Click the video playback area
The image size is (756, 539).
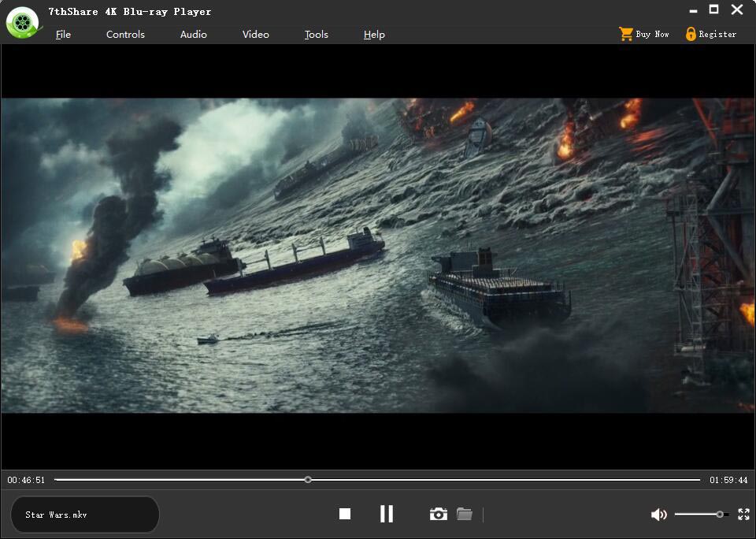click(x=378, y=256)
